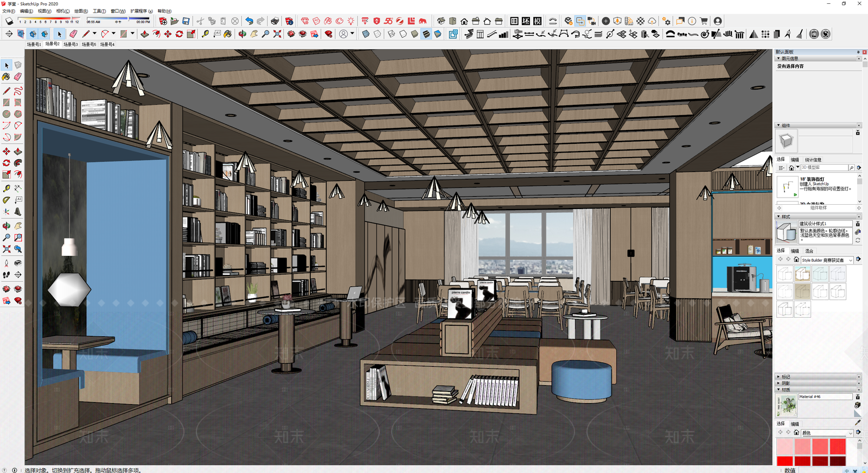Image resolution: width=868 pixels, height=473 pixels.
Task: Select the Tape Measure tool in top toolbar
Action: pos(205,34)
